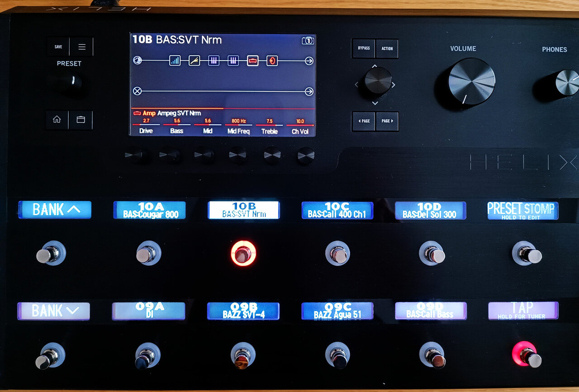Screen dimensions: 579x392
Task: Select preset 10C BAS:Cali 400 Ch1 label
Action: (x=337, y=210)
